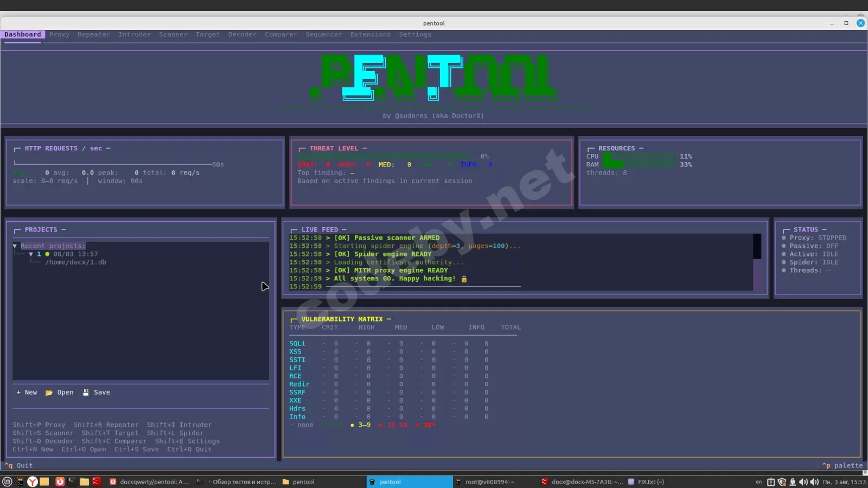Click the clipboard tray icon
Image resolution: width=868 pixels, height=488 pixels.
click(x=771, y=481)
